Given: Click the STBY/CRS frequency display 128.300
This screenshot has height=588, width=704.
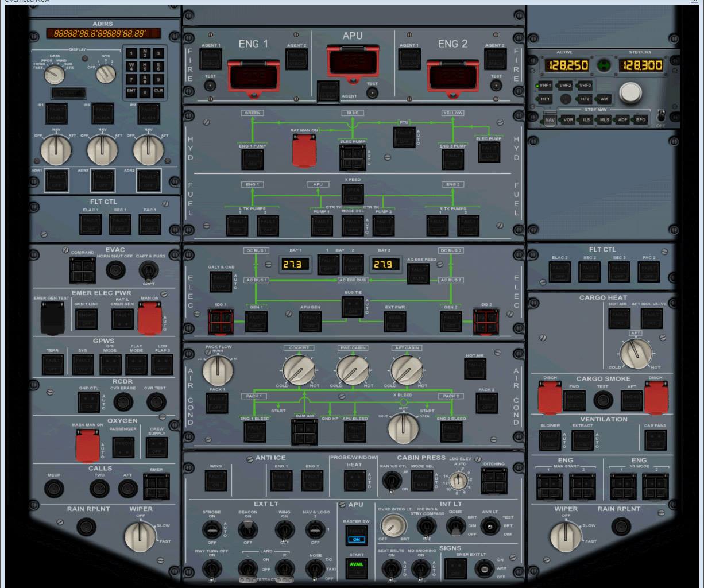Looking at the screenshot, I should click(x=641, y=65).
